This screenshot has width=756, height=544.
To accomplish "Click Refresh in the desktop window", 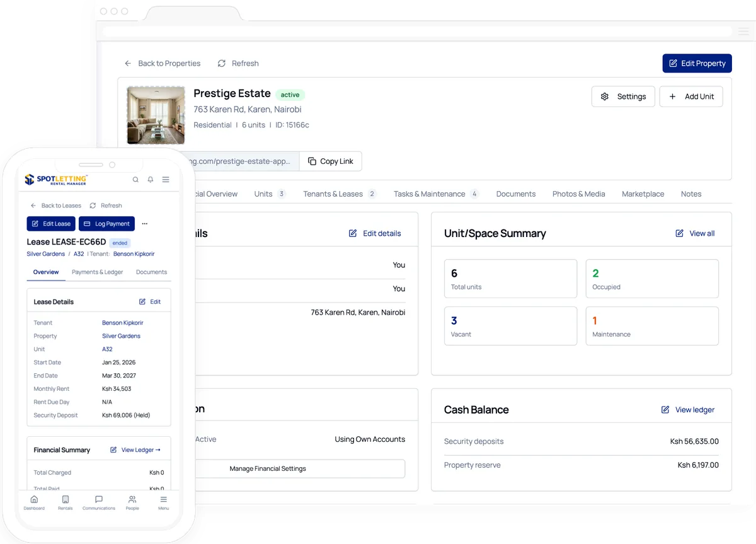I will pos(238,64).
